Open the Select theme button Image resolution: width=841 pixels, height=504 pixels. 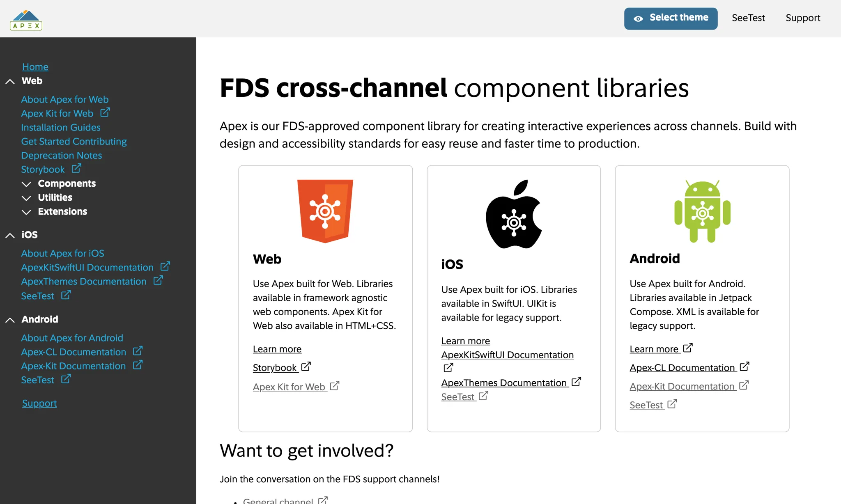pos(671,18)
